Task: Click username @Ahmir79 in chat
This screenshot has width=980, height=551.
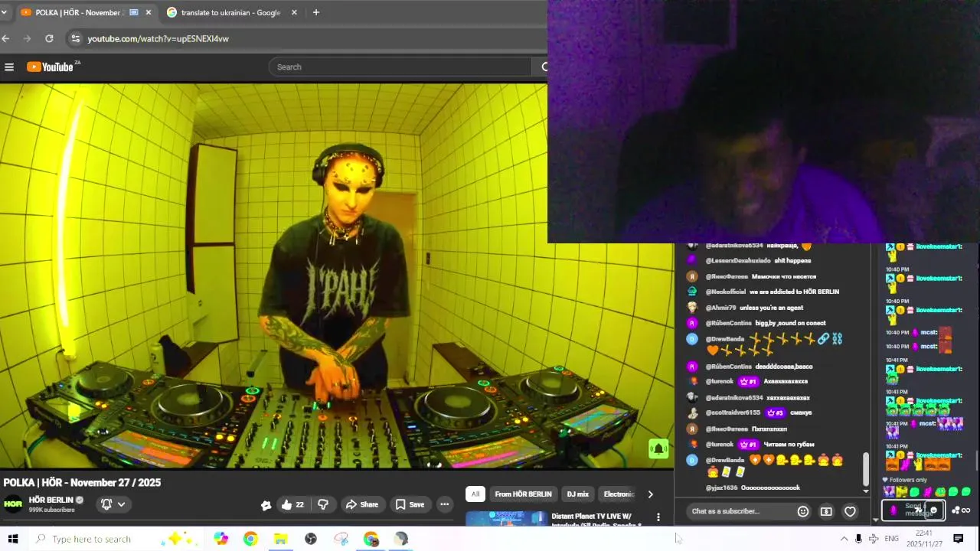Action: (x=720, y=308)
